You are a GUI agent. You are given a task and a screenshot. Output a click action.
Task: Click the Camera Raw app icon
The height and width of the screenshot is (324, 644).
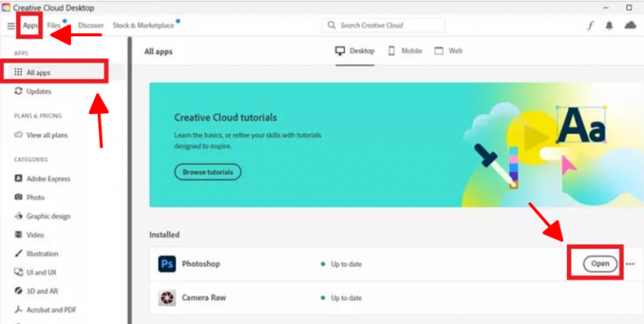coord(166,297)
